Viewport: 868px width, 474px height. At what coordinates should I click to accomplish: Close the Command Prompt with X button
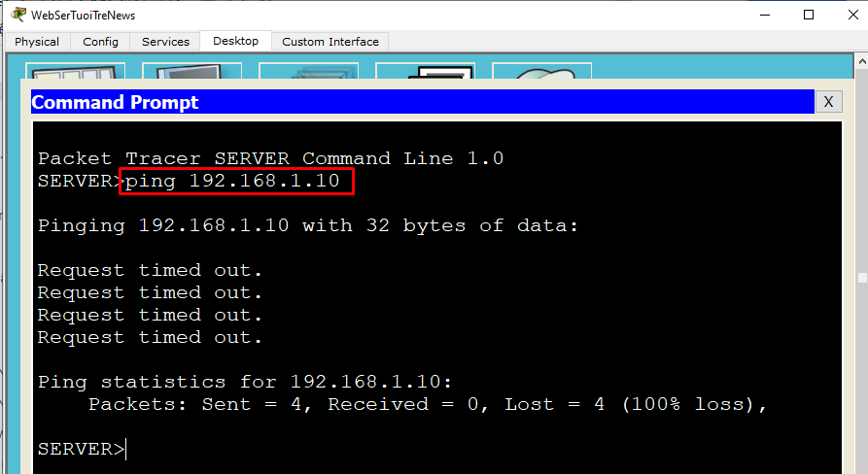coord(828,102)
